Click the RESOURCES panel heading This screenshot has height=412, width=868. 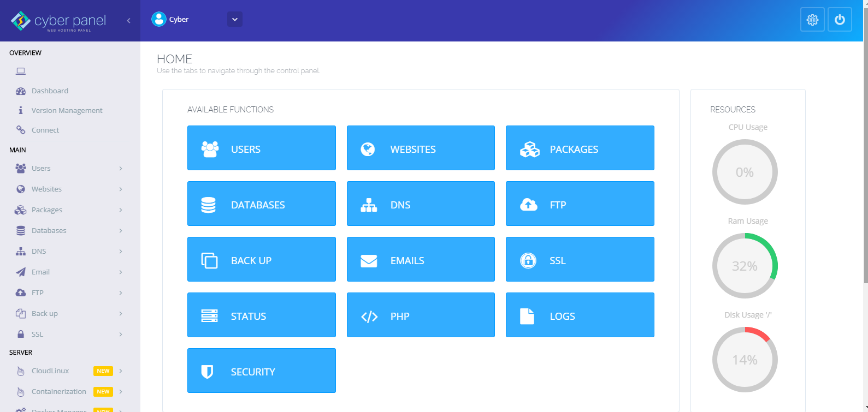coord(733,110)
